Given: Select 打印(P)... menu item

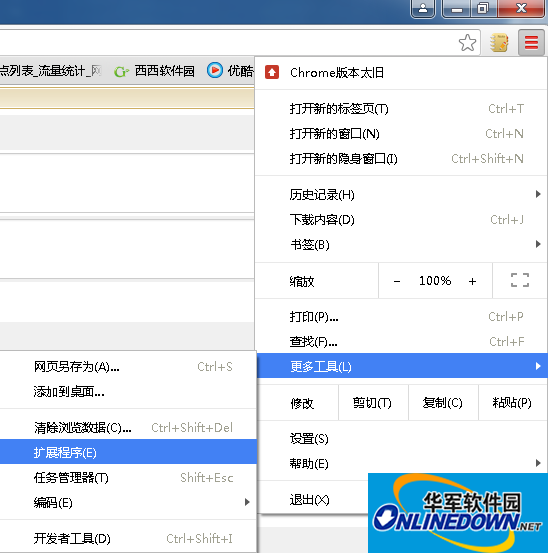Looking at the screenshot, I should pos(401,317).
